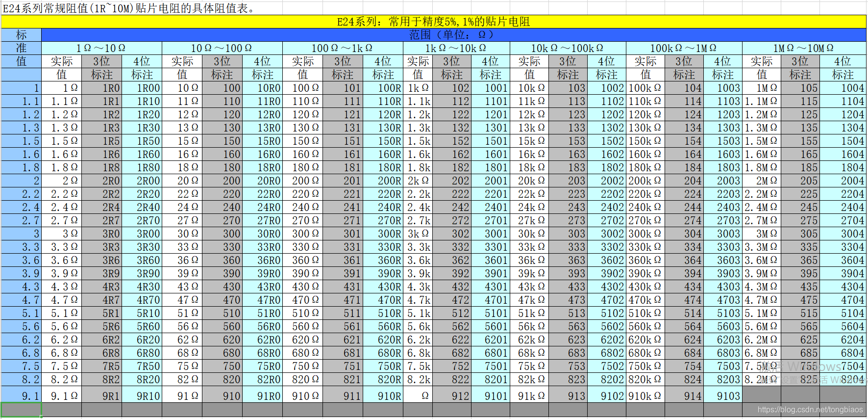The width and height of the screenshot is (868, 419).
Task: Click the range header "100kΩ～1MΩ"
Action: [684, 48]
